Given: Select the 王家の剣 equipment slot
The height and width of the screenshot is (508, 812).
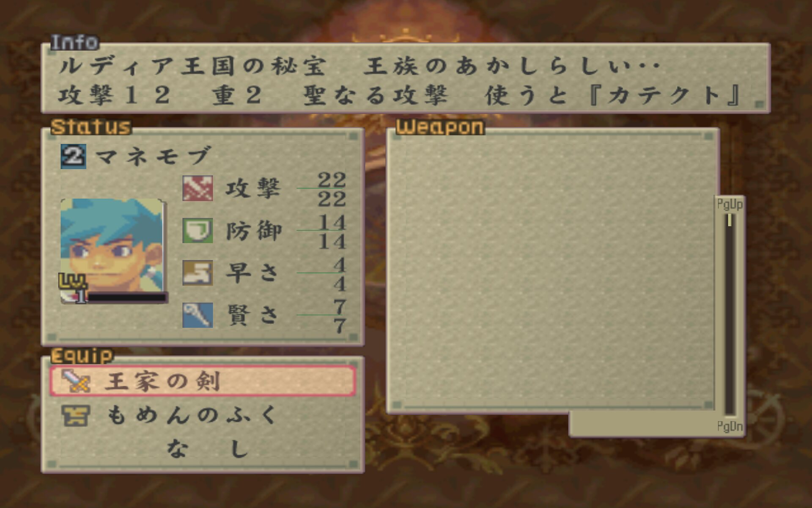Looking at the screenshot, I should (x=203, y=381).
